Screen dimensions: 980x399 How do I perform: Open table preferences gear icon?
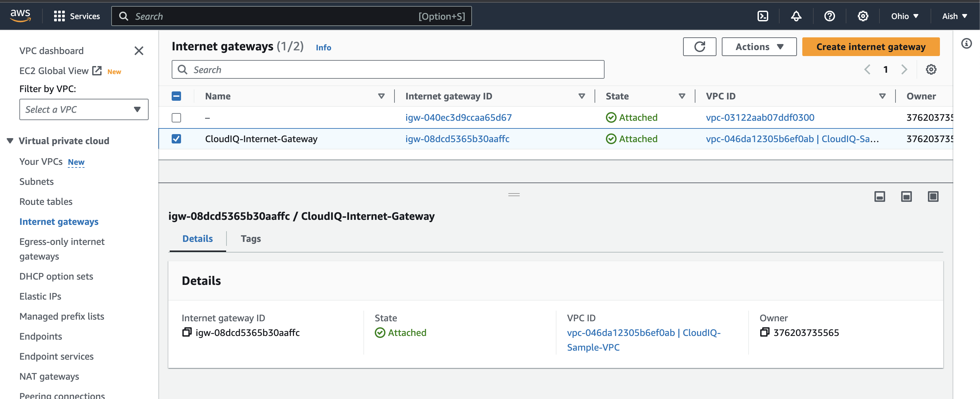coord(931,69)
